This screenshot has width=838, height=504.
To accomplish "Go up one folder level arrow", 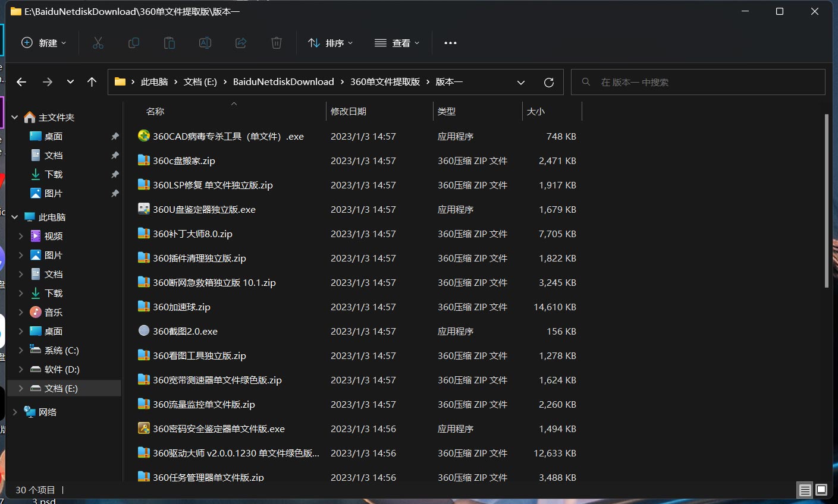I will (92, 82).
